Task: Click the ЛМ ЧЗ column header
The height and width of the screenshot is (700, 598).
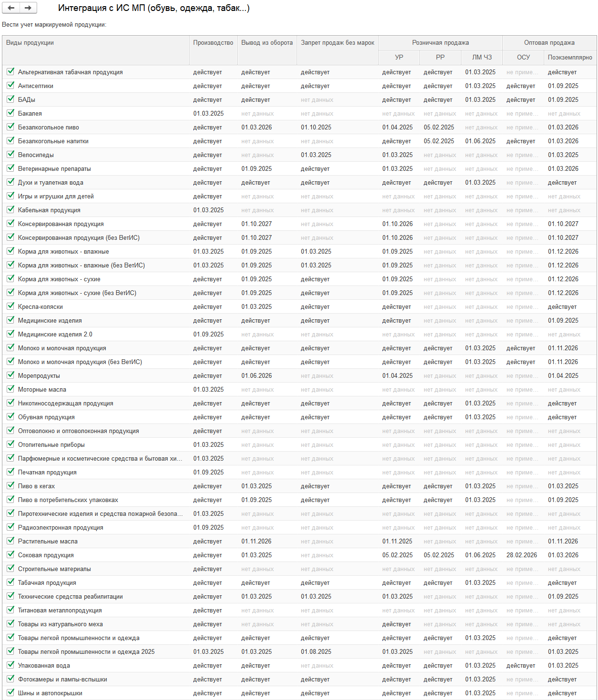Action: [481, 57]
